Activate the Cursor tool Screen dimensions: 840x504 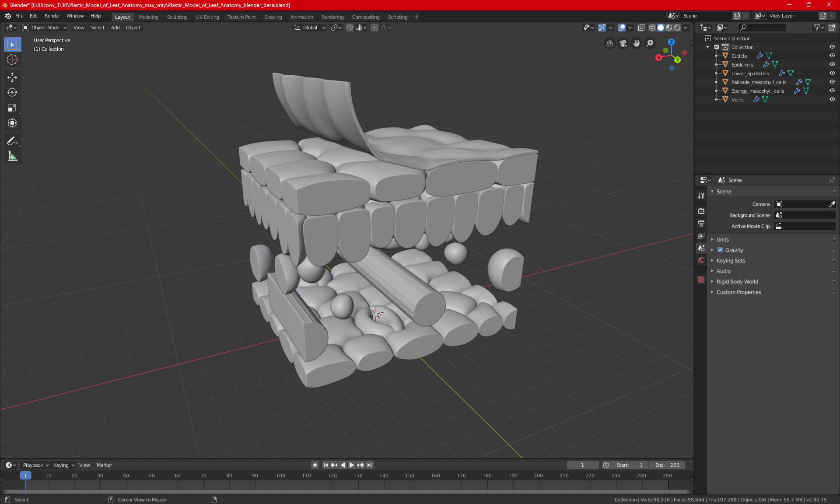pos(12,59)
